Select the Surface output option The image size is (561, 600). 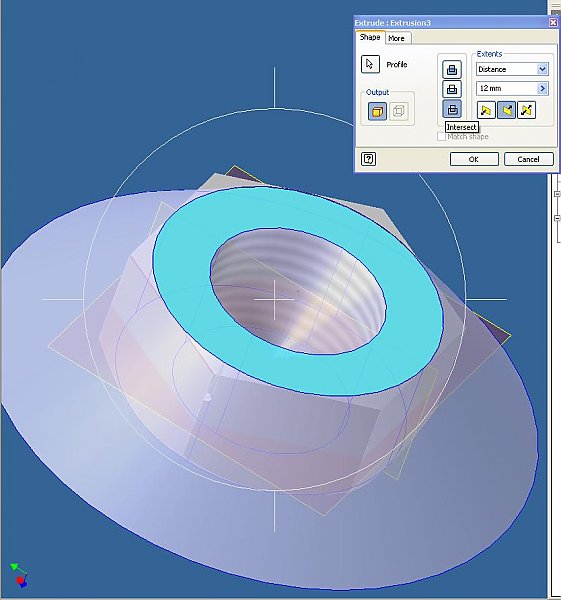click(x=398, y=111)
